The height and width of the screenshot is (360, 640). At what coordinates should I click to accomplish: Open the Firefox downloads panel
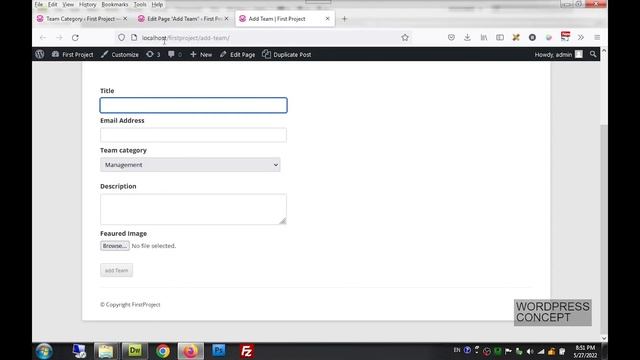click(467, 38)
